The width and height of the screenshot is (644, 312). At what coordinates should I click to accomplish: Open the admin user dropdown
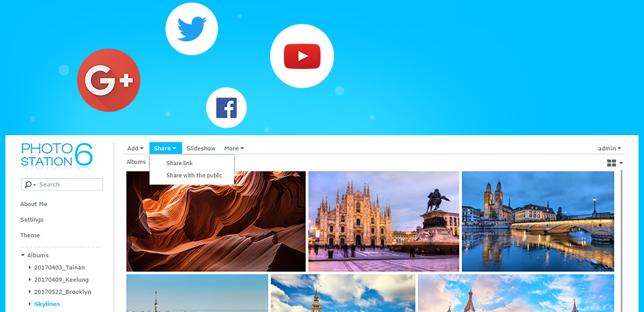[x=609, y=148]
